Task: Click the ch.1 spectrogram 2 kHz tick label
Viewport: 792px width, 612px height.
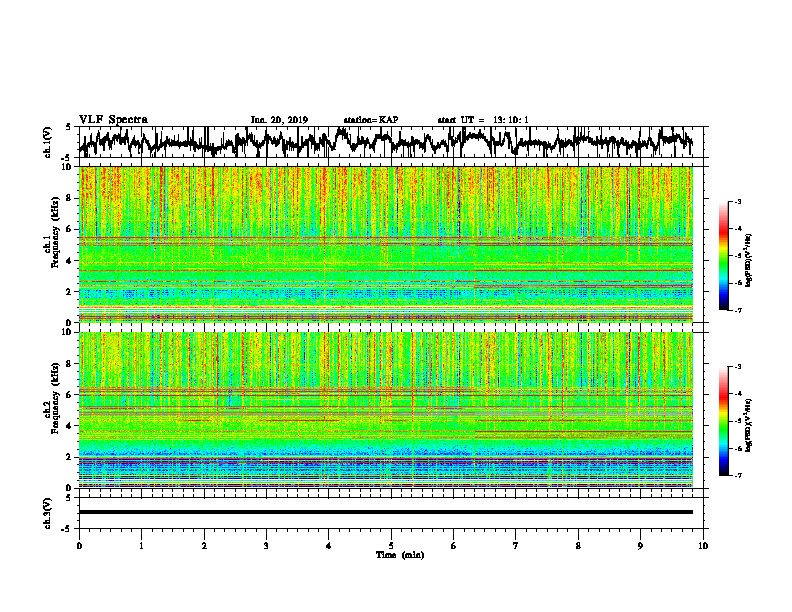Action: pos(70,291)
